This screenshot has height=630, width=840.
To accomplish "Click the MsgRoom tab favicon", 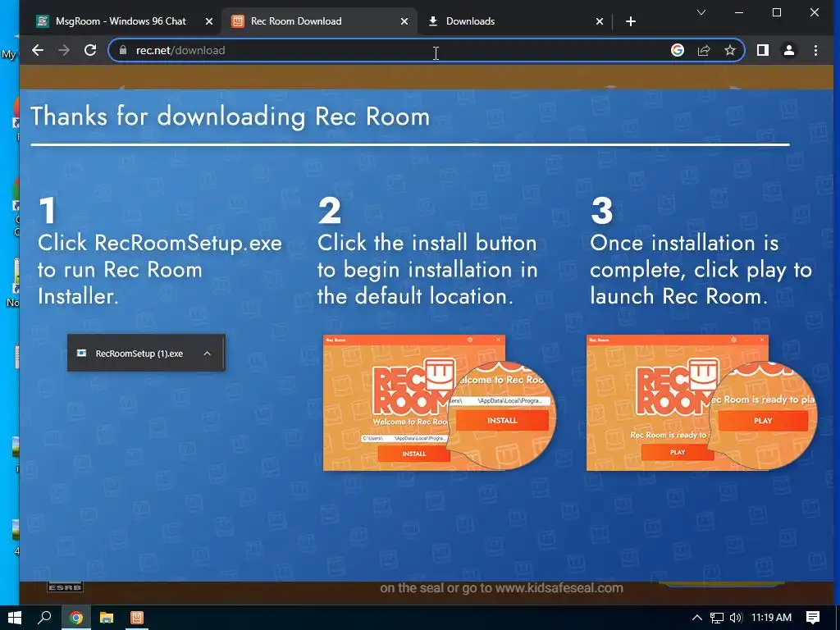I will click(x=43, y=21).
